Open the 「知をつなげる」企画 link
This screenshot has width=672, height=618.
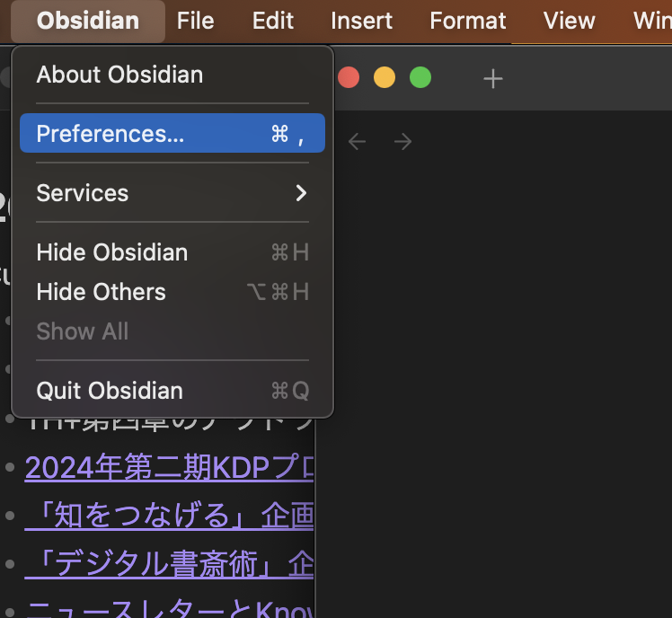[169, 516]
